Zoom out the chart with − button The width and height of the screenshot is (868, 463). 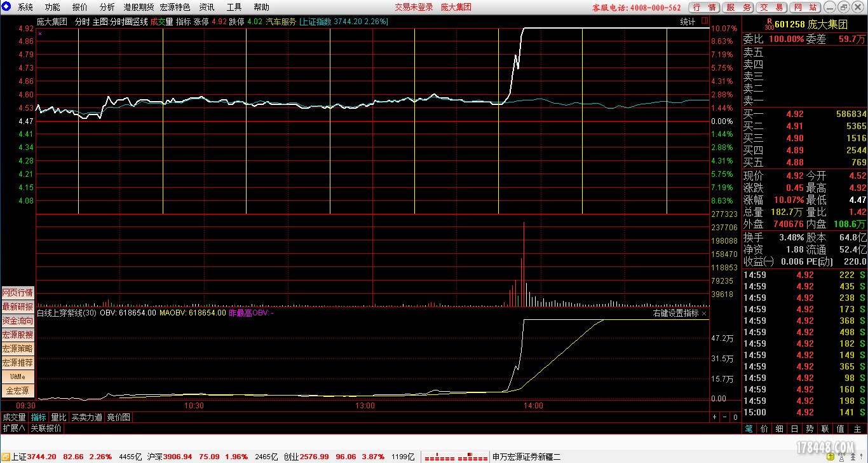point(724,417)
